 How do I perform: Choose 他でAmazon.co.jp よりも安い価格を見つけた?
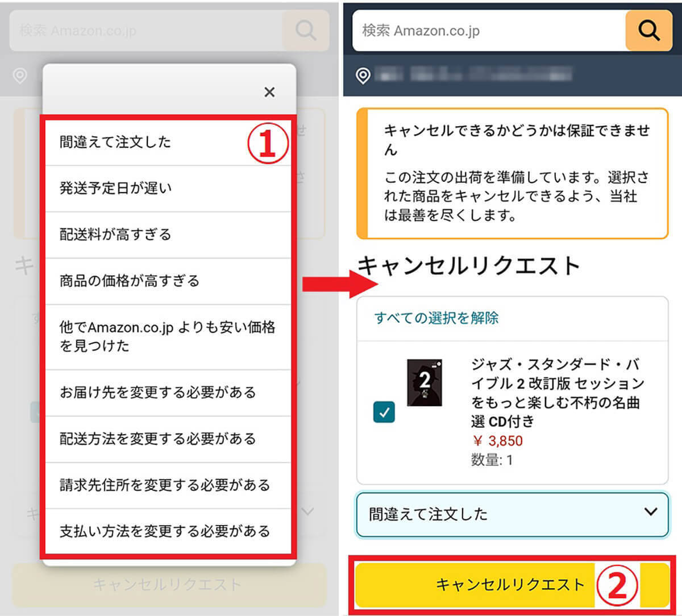[168, 337]
